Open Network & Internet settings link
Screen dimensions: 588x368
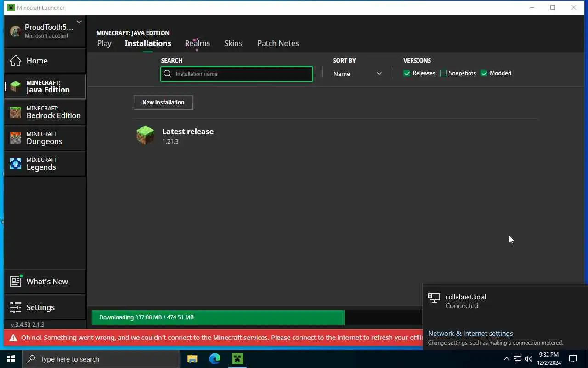[x=470, y=333]
